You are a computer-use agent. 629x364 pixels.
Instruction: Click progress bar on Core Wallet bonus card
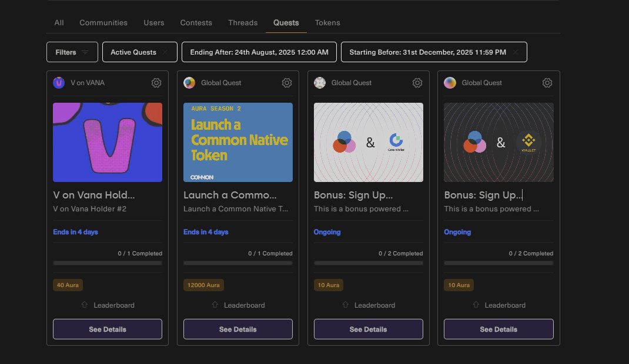[368, 263]
